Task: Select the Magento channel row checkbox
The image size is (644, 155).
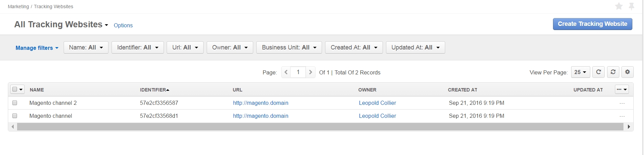Action: pyautogui.click(x=15, y=116)
